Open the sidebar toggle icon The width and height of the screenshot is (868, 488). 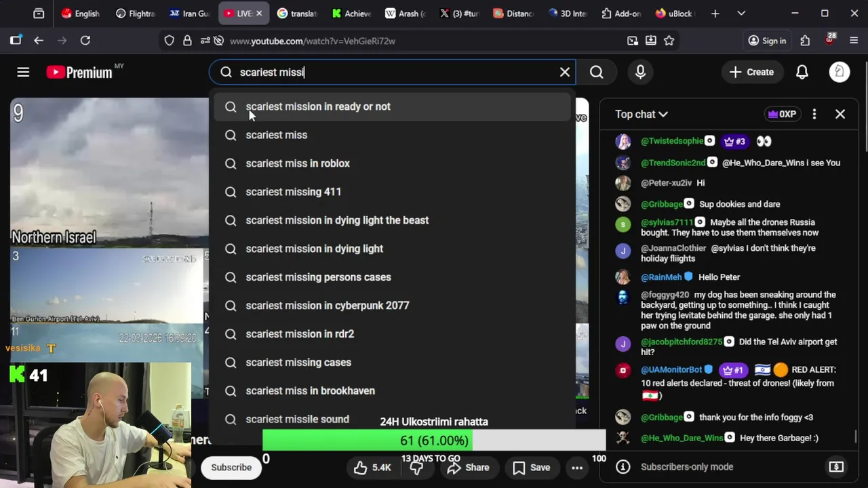16,41
